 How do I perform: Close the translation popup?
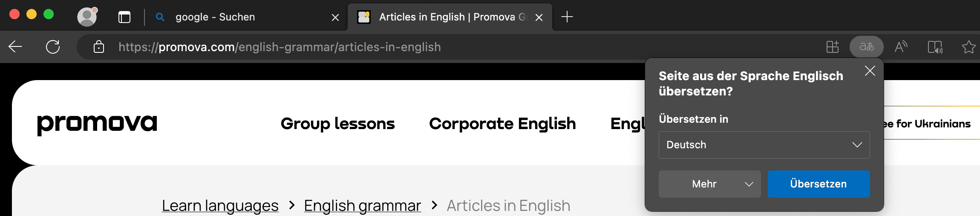pos(870,71)
